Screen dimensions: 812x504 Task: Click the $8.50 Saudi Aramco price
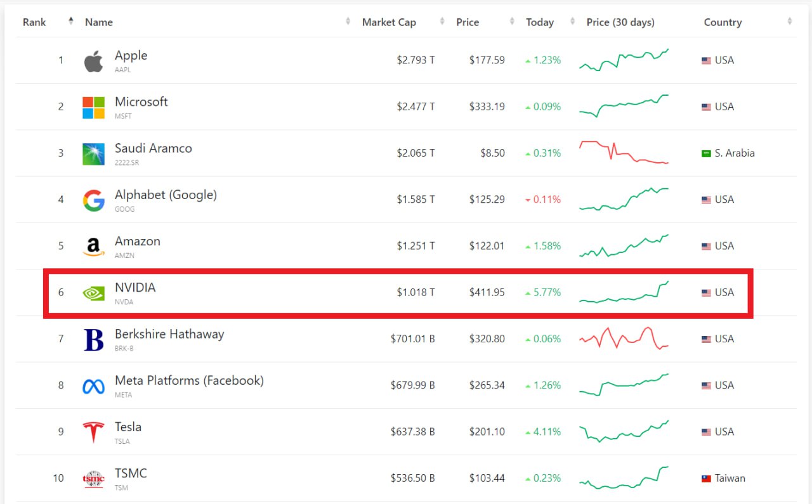point(493,153)
